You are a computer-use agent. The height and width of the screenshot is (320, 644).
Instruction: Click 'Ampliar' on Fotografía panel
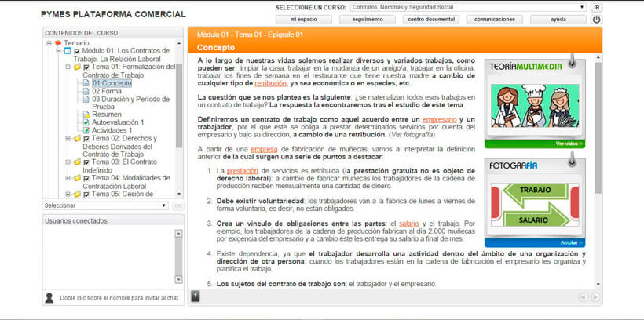pos(571,242)
